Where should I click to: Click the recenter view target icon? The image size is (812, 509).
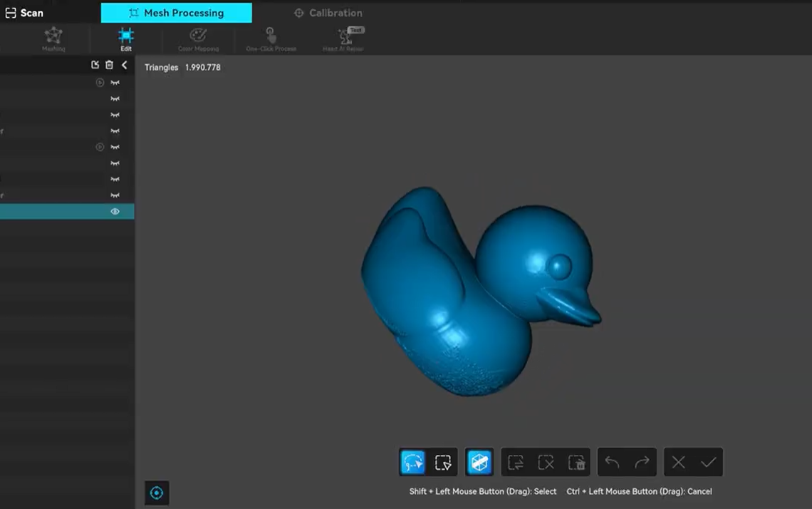click(x=157, y=493)
